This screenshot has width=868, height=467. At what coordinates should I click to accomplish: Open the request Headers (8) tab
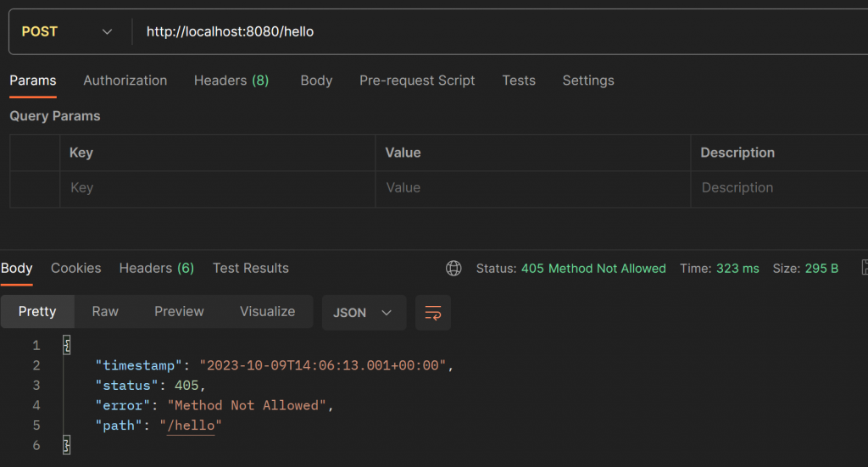coord(231,81)
